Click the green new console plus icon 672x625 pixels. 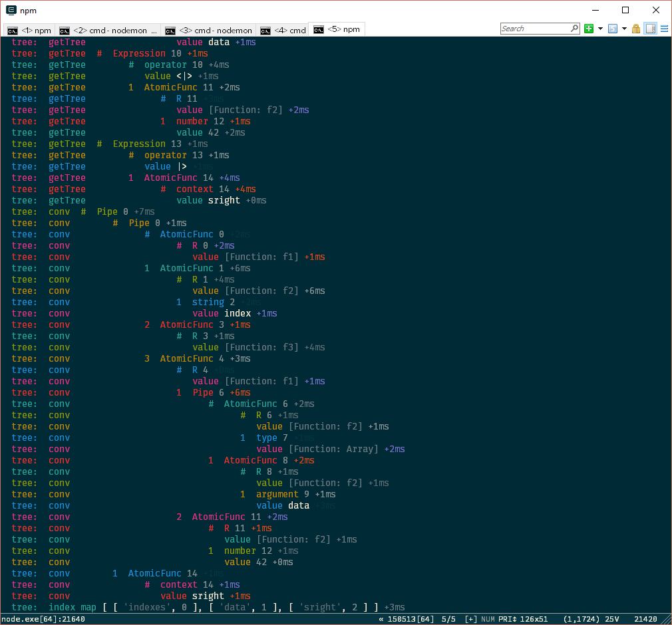pos(589,29)
